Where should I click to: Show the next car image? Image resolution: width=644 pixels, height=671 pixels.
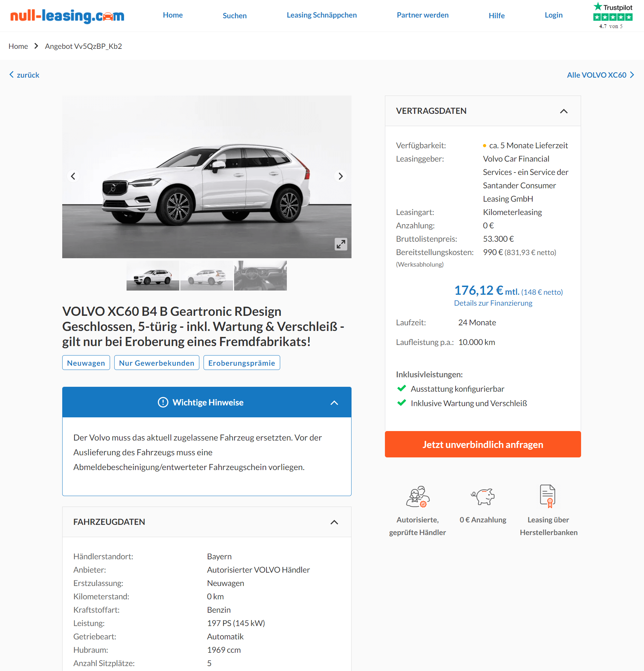(x=340, y=176)
